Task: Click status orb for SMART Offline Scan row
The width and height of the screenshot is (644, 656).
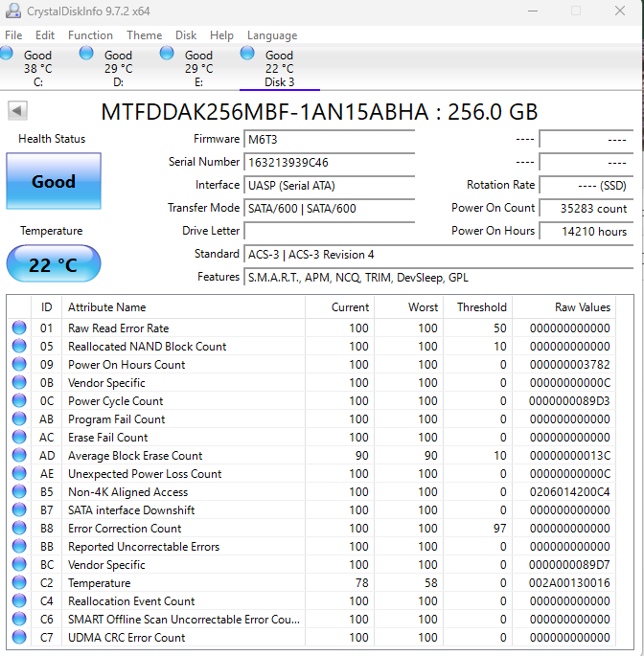Action: pyautogui.click(x=19, y=619)
